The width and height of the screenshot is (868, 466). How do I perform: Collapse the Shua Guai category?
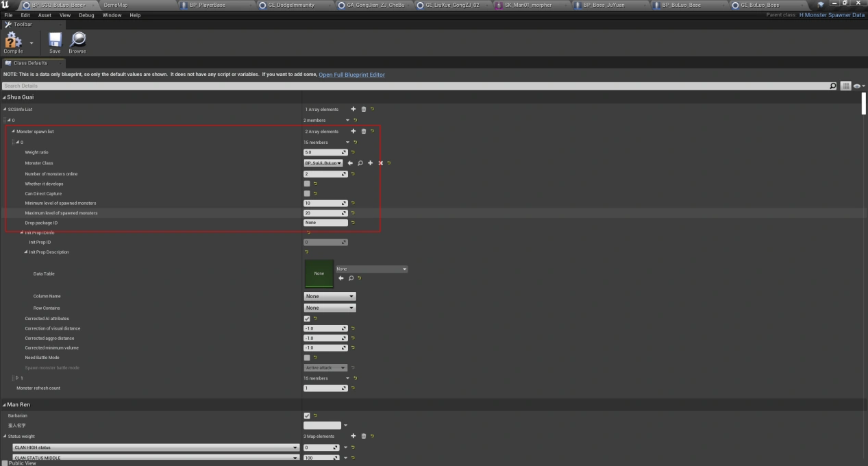tap(4, 97)
